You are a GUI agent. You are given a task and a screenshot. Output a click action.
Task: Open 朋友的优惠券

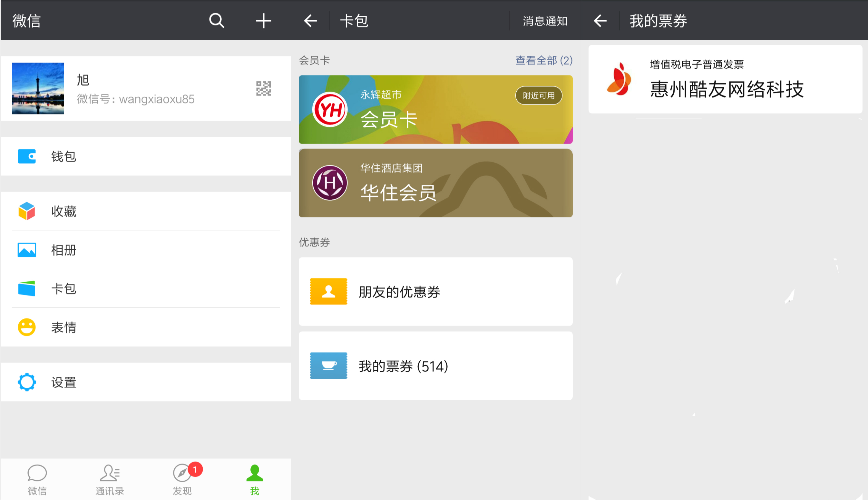(x=436, y=292)
